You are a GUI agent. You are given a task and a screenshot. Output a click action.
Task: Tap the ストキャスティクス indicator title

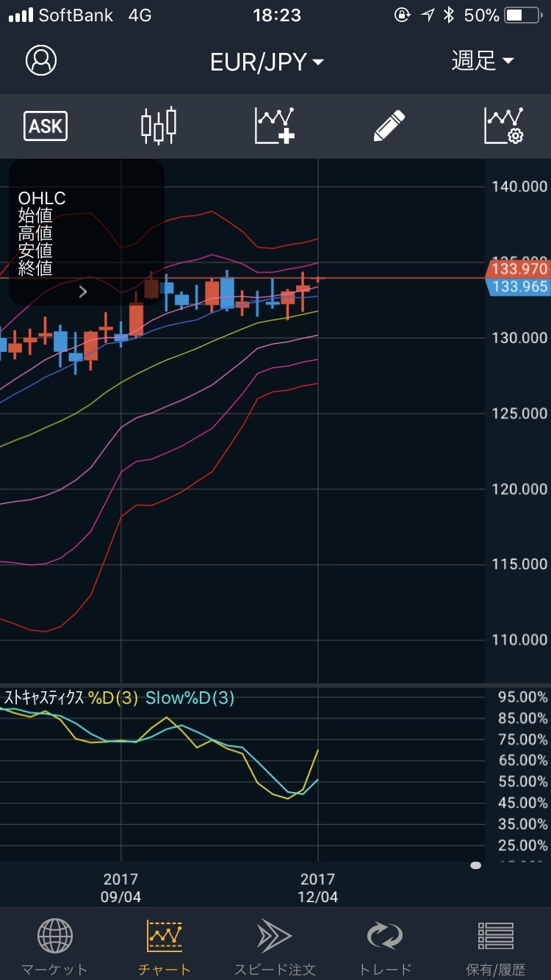click(44, 698)
